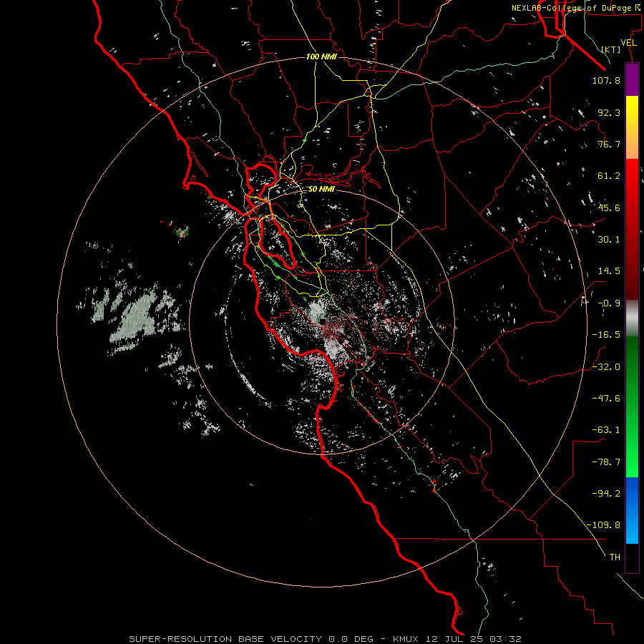
Task: Click the -32.0 velocity scale value
Action: (x=606, y=366)
